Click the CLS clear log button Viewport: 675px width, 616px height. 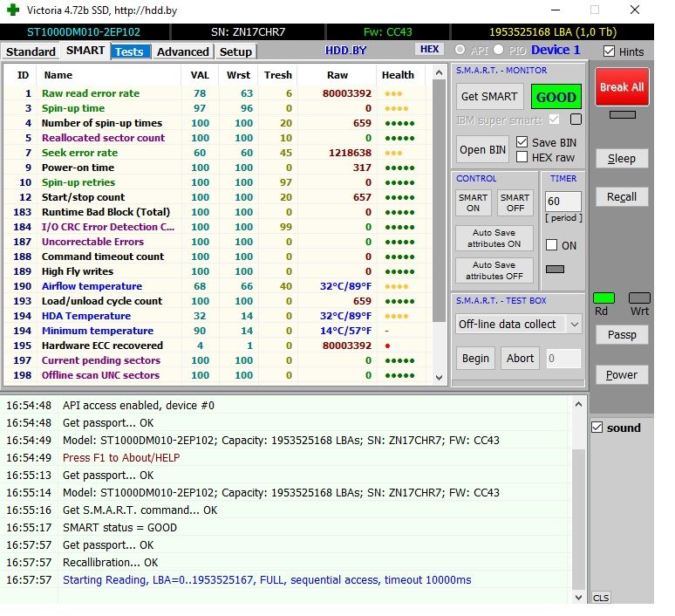pos(601,598)
